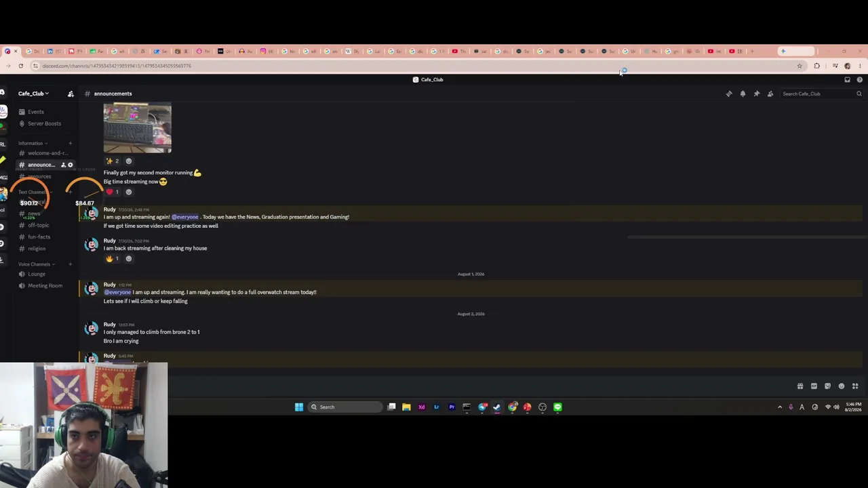Open the Threads icon in channel header
The height and width of the screenshot is (488, 868).
(x=729, y=94)
